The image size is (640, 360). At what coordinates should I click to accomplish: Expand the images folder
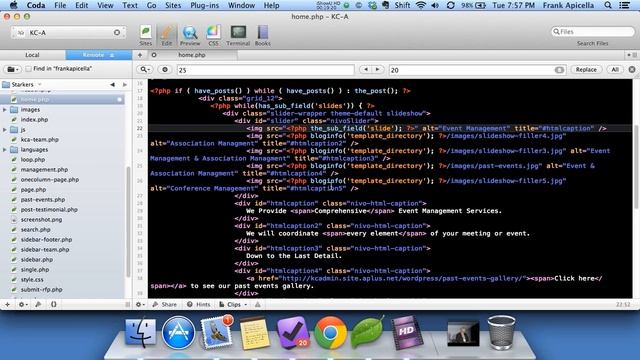(5, 110)
